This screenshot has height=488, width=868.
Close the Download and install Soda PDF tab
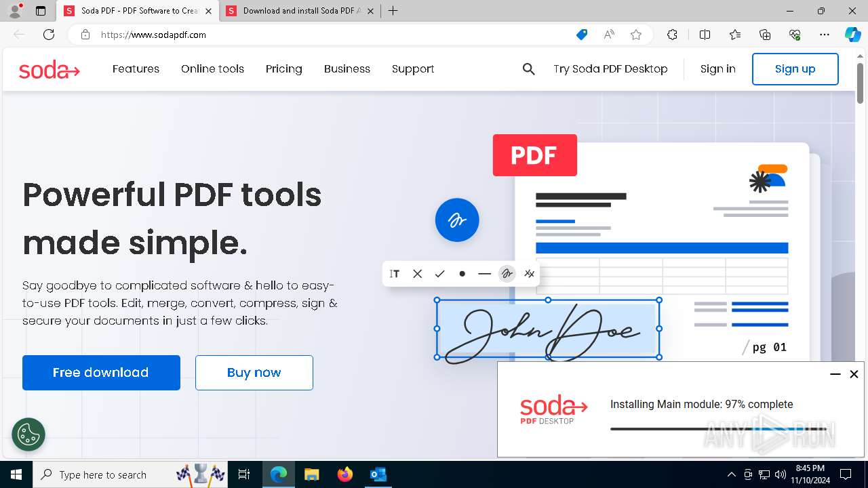(370, 11)
